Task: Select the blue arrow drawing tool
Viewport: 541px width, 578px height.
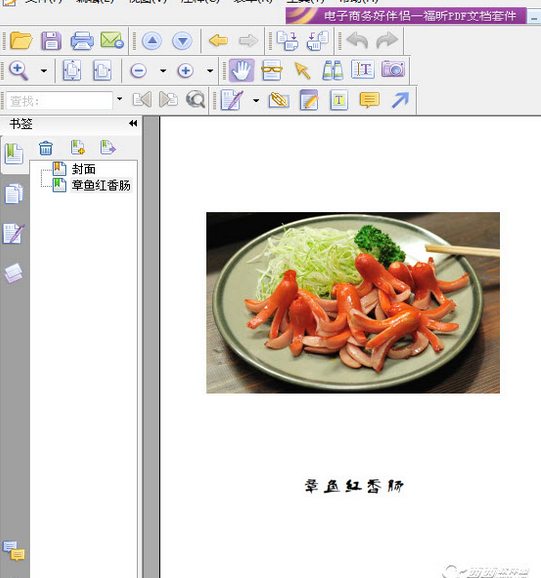Action: point(400,100)
